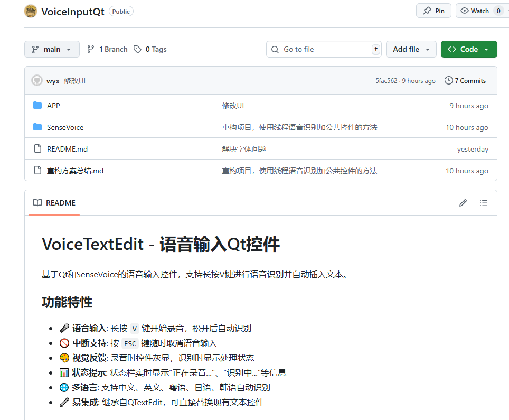Viewport: 509px width, 420px height.
Task: Open latest commit message 修改UI in header
Action: [x=74, y=81]
